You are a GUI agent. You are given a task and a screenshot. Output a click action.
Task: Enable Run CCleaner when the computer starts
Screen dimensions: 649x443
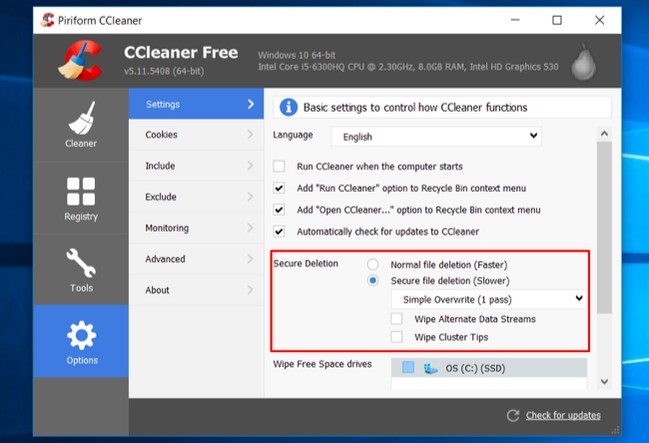(279, 166)
